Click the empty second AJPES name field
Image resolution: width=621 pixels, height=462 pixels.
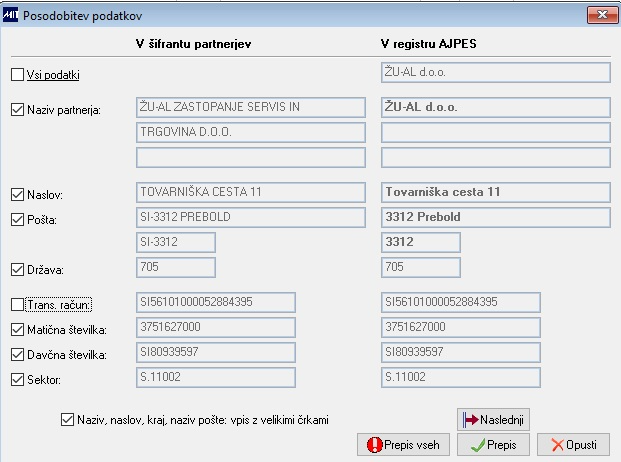coord(496,132)
